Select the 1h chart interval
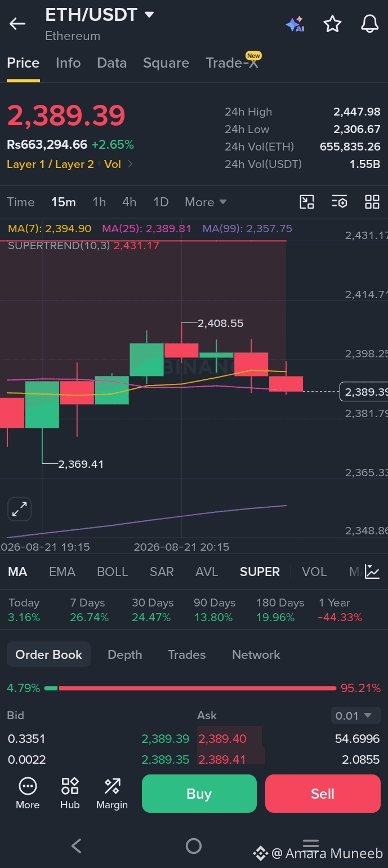Screen dimensions: 388x868 click(99, 202)
